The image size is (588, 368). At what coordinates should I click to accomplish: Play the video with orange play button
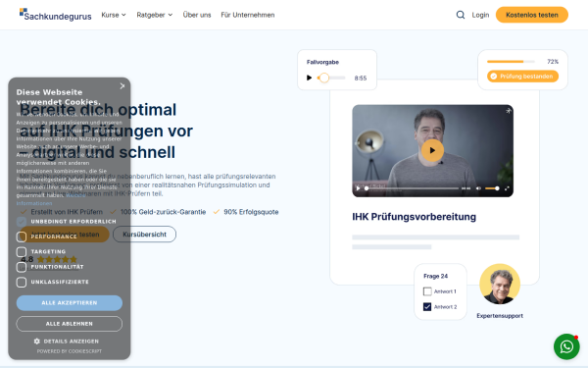(432, 150)
